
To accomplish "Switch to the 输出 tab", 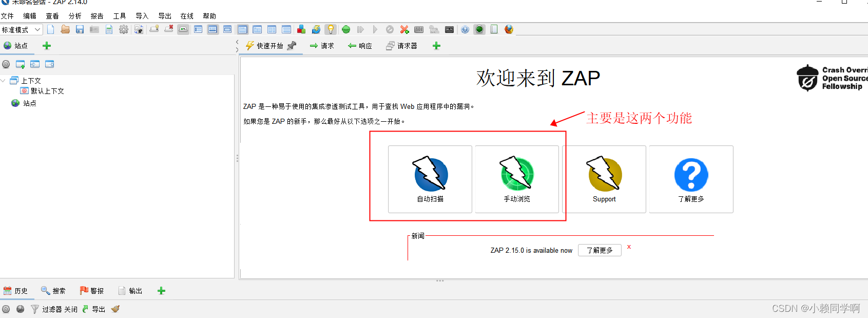I will 130,291.
